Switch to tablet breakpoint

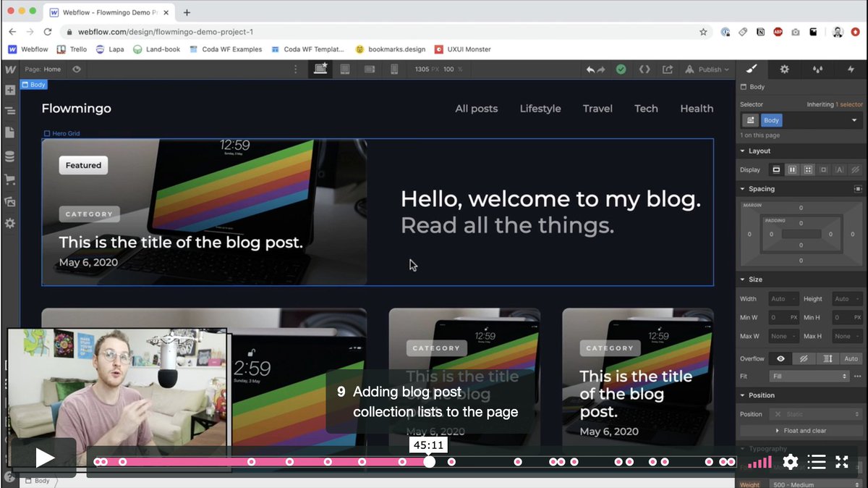345,70
